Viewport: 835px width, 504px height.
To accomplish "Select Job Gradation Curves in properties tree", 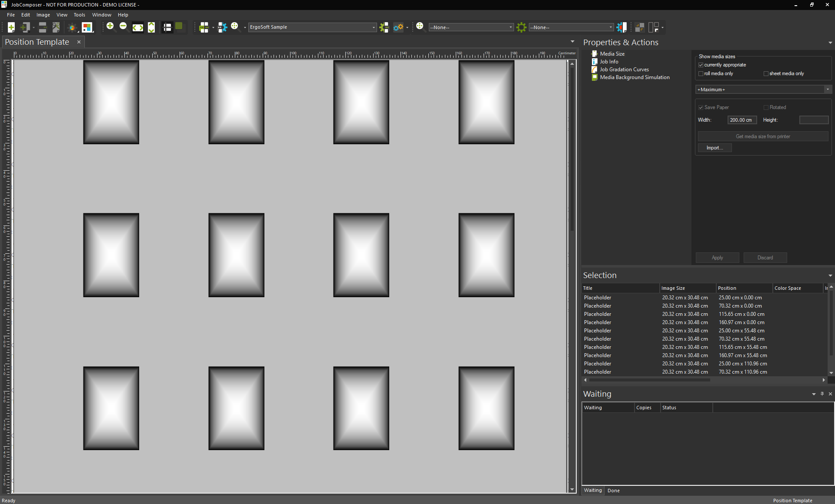I will (x=624, y=70).
